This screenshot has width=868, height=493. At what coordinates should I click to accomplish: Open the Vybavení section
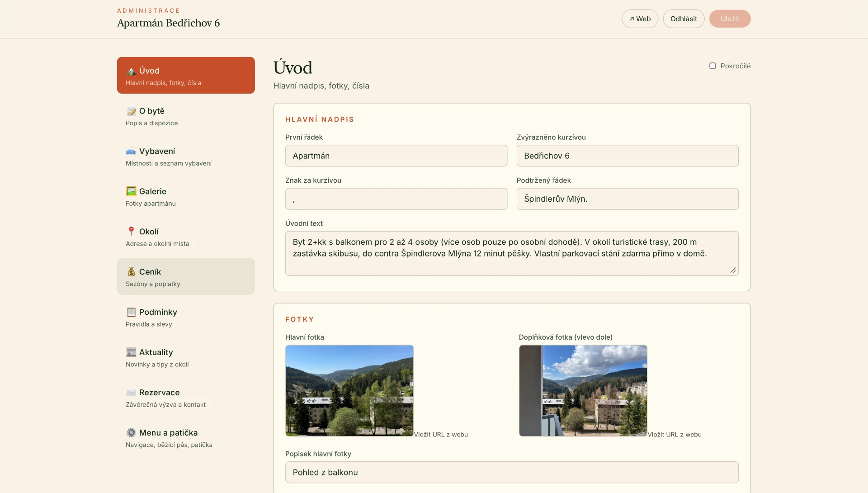click(186, 156)
